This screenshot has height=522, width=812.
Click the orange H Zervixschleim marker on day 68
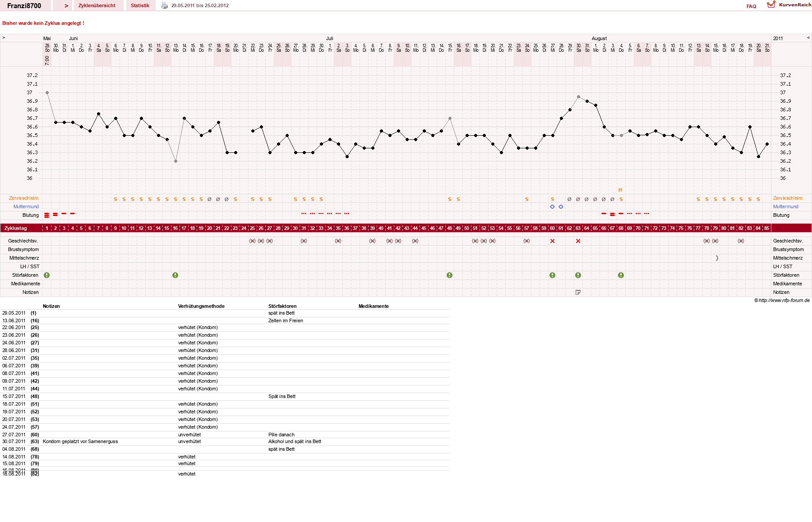pyautogui.click(x=620, y=190)
